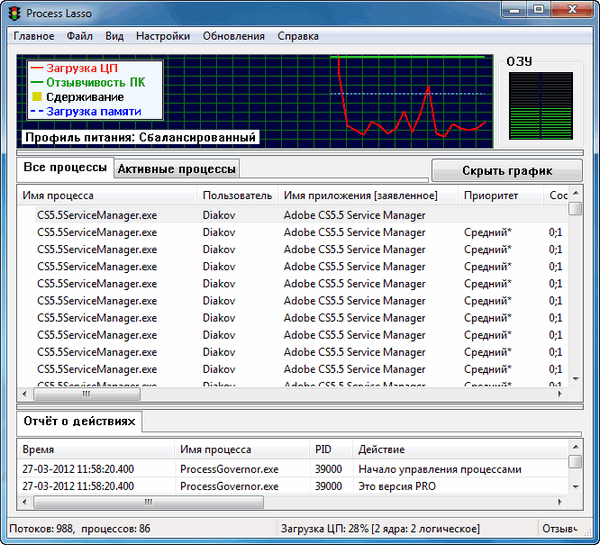
Task: Select the Отчёт о действиях tab
Action: tap(79, 423)
